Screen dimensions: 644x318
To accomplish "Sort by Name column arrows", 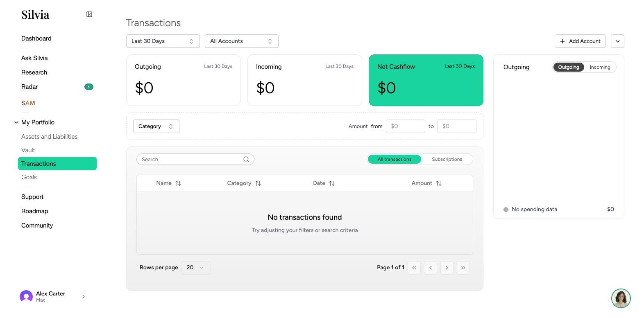I will (x=178, y=183).
